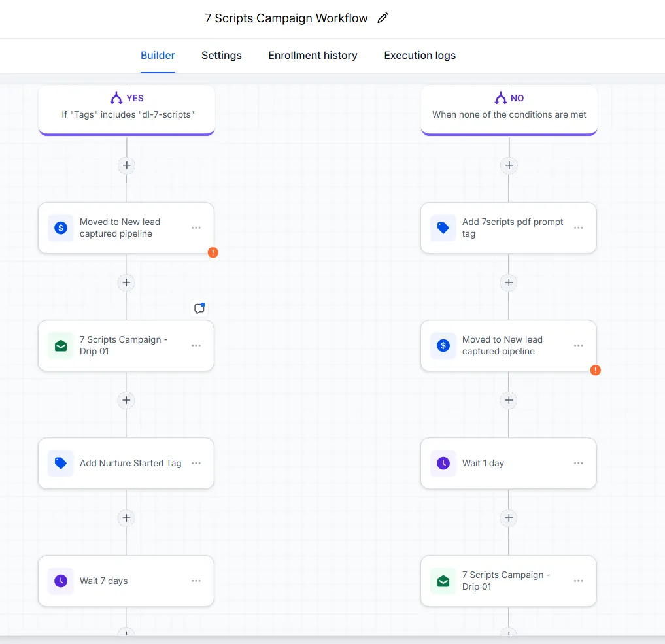665x644 pixels.
Task: Select '7 Scripts Campaign - Drip 01' in YES branch
Action: [126, 345]
